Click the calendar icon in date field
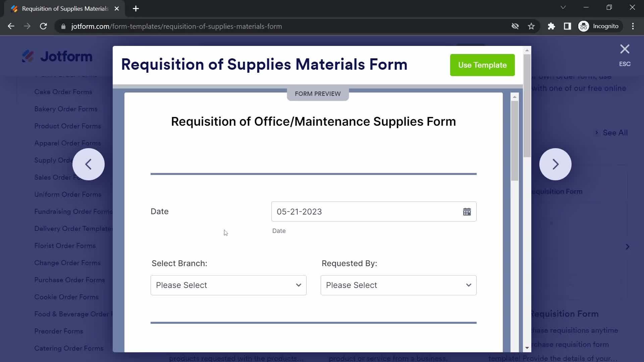The width and height of the screenshot is (644, 362). [x=467, y=212]
